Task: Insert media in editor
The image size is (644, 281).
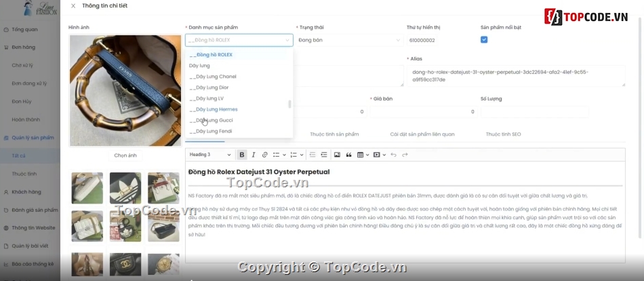Action: click(377, 155)
